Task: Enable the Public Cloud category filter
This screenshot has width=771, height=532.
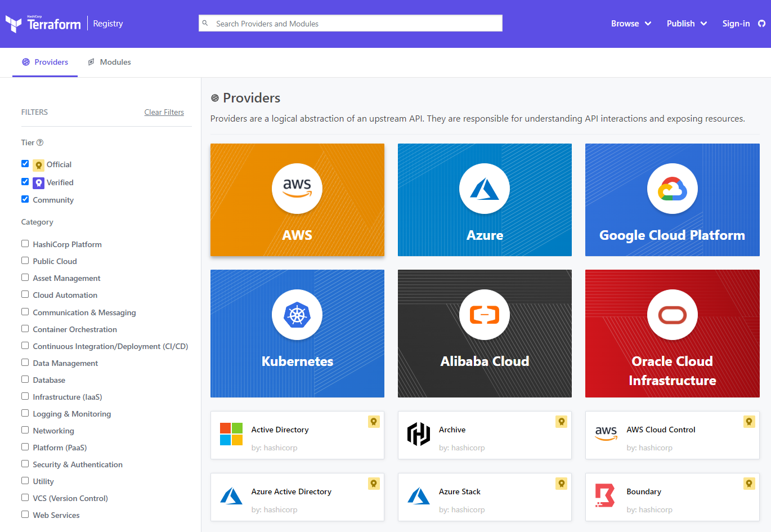Action: [25, 261]
